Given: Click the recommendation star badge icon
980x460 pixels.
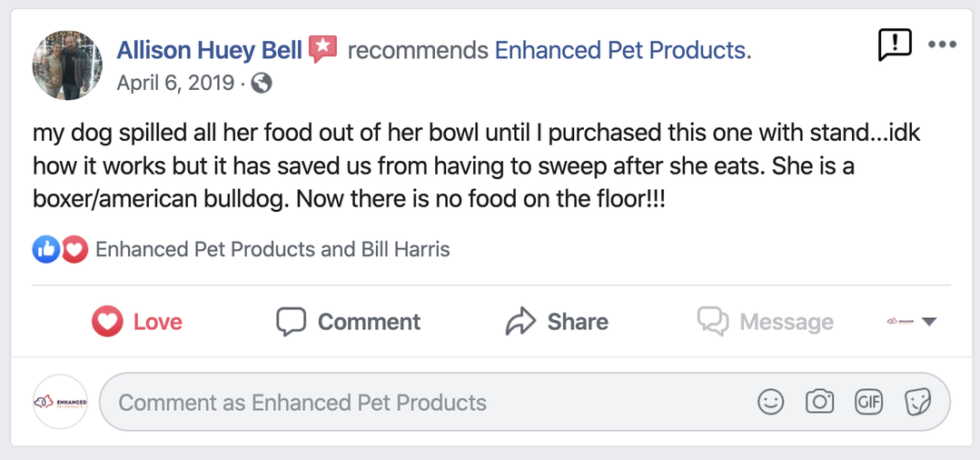Looking at the screenshot, I should coord(322,49).
